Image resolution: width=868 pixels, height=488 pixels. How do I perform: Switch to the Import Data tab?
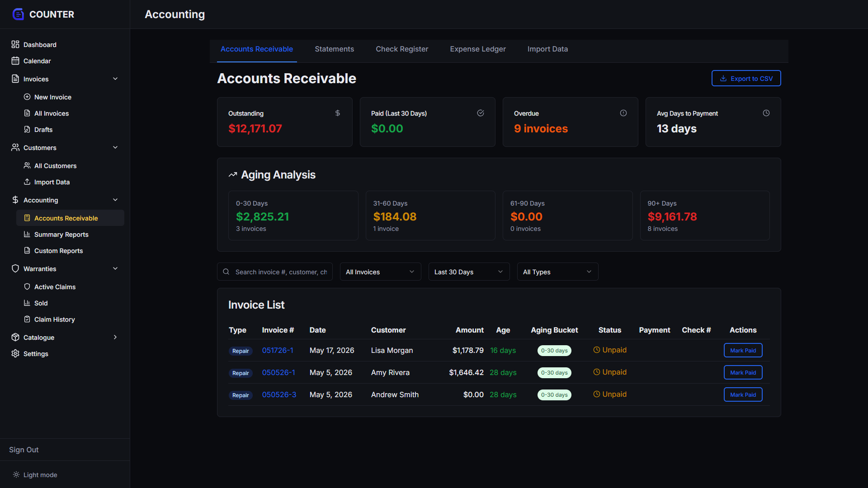547,49
